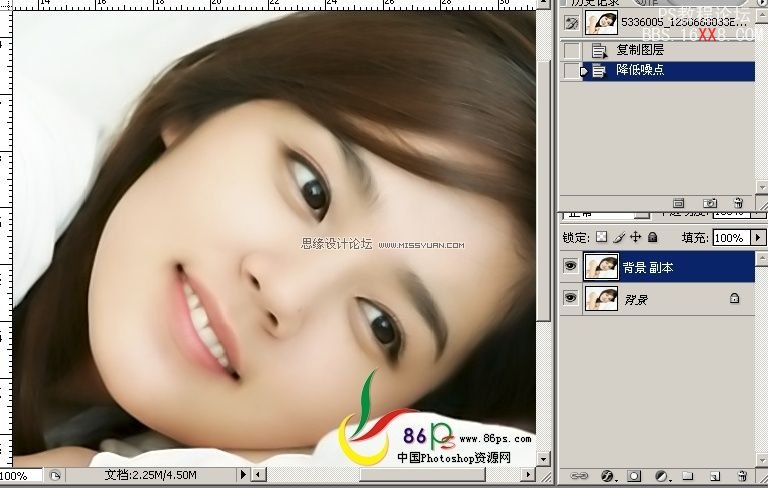Image resolution: width=768 pixels, height=488 pixels.
Task: Create new adjustment layer from bottom icon
Action: tap(661, 475)
